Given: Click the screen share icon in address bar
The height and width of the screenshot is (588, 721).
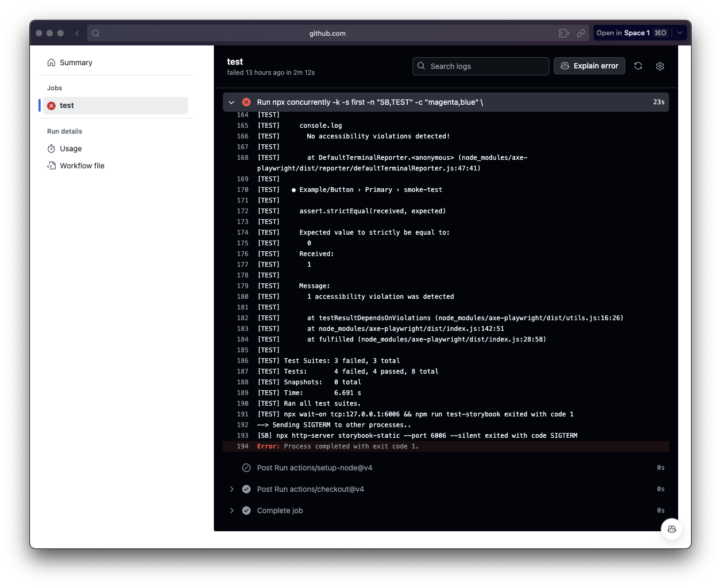Looking at the screenshot, I should [564, 33].
